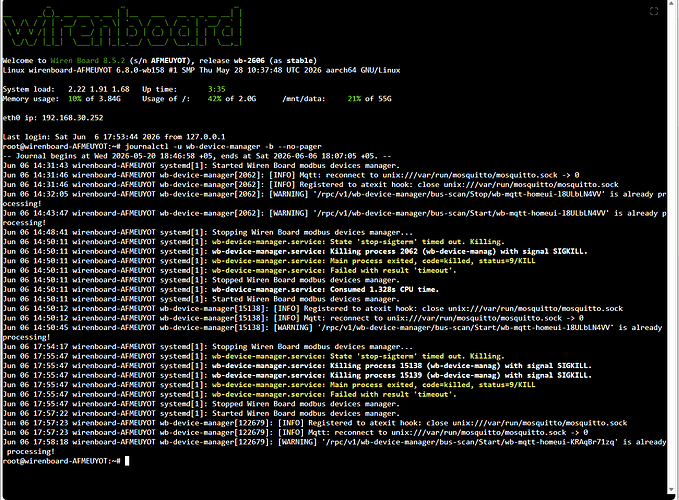
Task: Click the 14:50:11 yellow "Failed with result 'timeout'" line
Action: coord(230,270)
